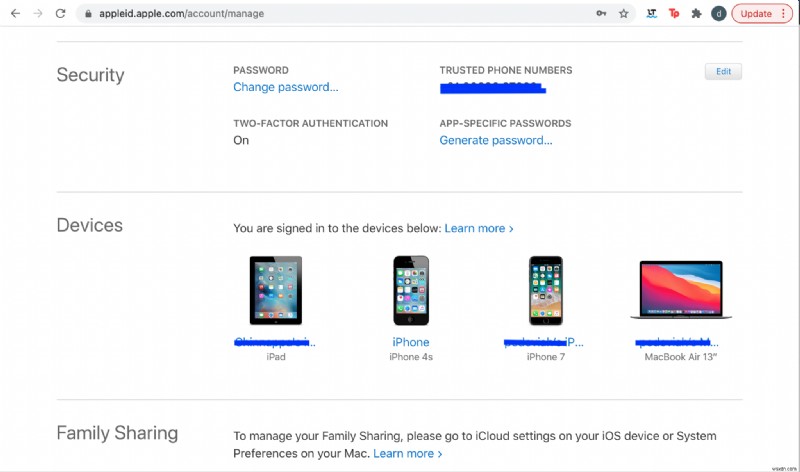This screenshot has width=800, height=472.
Task: Click the Devices section heading
Action: (x=90, y=225)
